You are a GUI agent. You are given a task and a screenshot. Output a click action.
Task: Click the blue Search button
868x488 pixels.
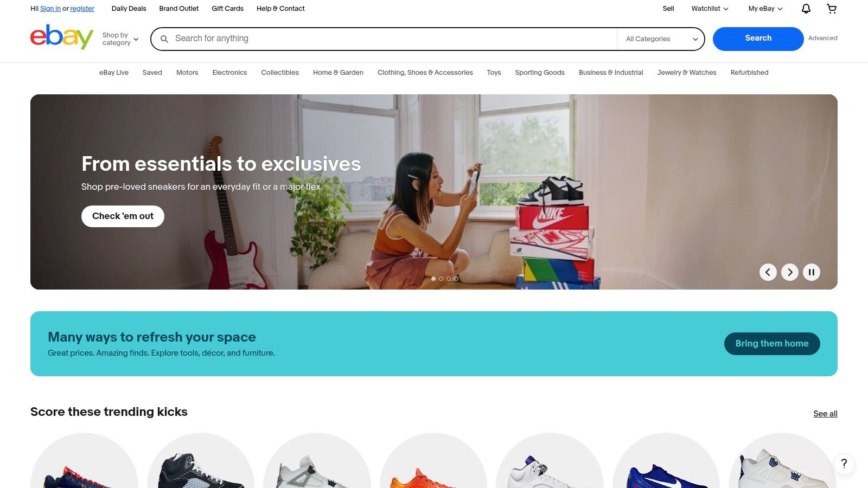pos(758,38)
